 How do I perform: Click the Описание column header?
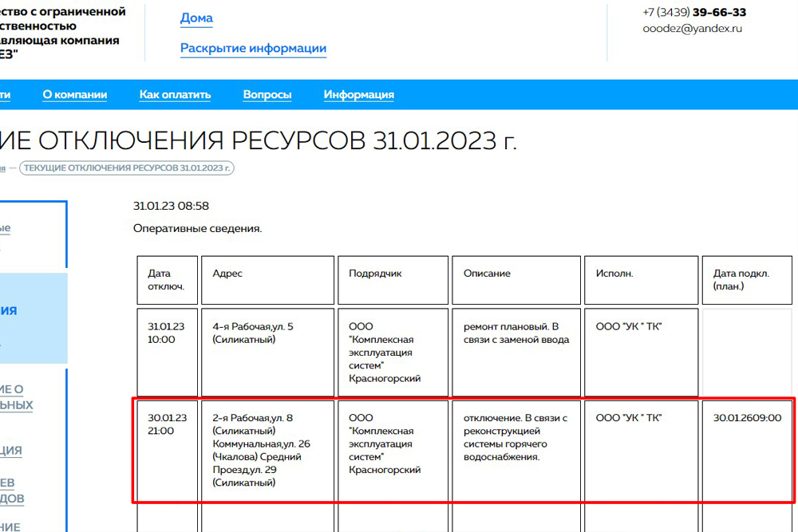pos(516,280)
